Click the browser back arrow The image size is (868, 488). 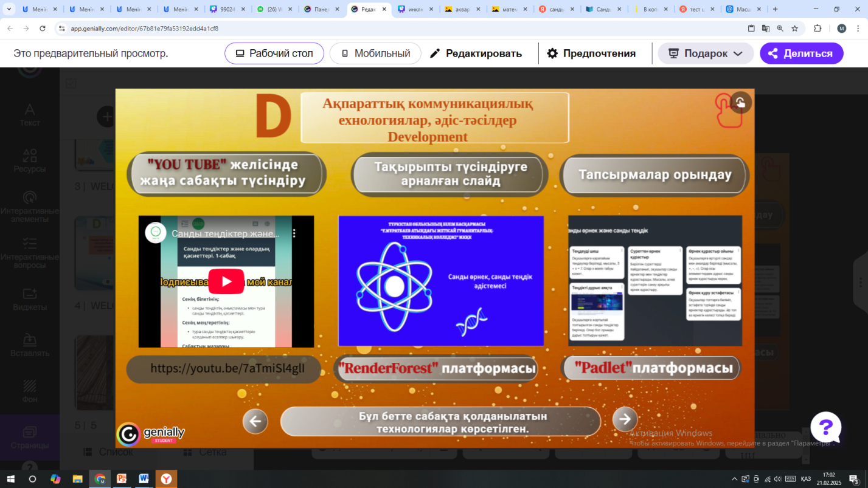(10, 29)
